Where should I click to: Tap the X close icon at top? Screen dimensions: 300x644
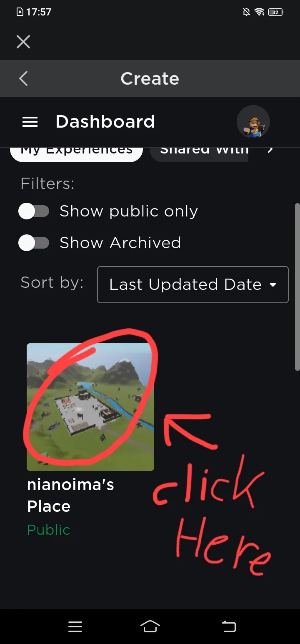[23, 42]
